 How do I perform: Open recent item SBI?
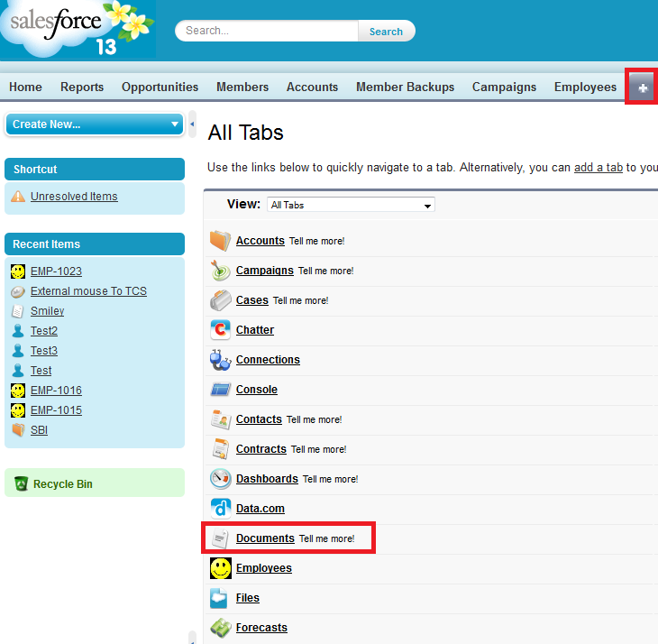[39, 430]
